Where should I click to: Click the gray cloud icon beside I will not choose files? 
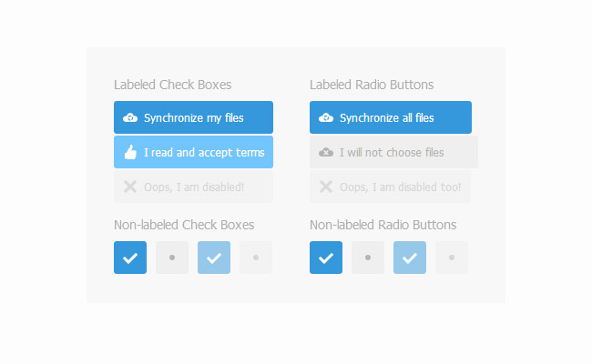326,152
